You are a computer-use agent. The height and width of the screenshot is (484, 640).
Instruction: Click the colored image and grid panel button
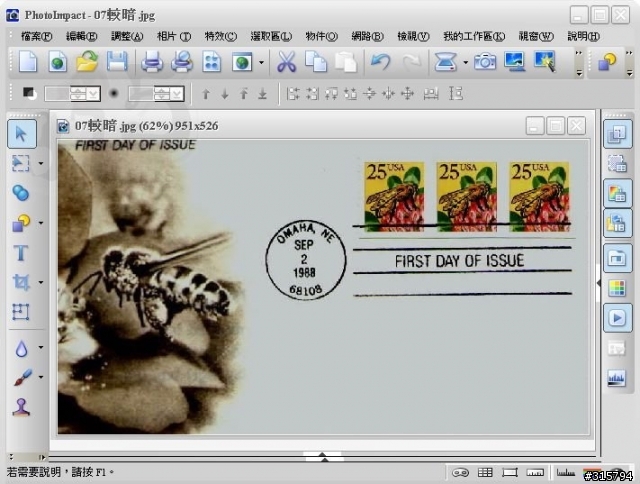(x=618, y=193)
